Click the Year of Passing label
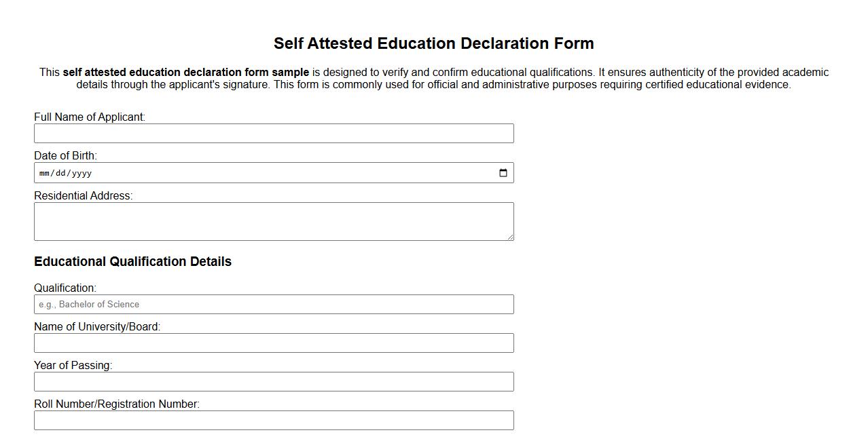 (72, 365)
